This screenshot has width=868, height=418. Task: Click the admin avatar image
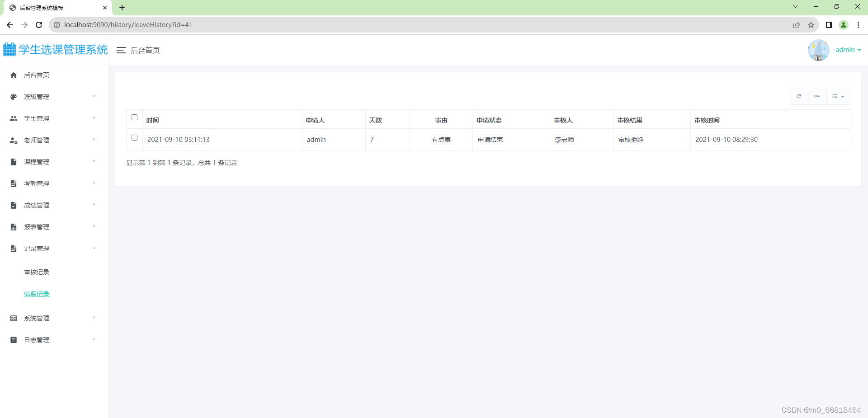click(819, 50)
